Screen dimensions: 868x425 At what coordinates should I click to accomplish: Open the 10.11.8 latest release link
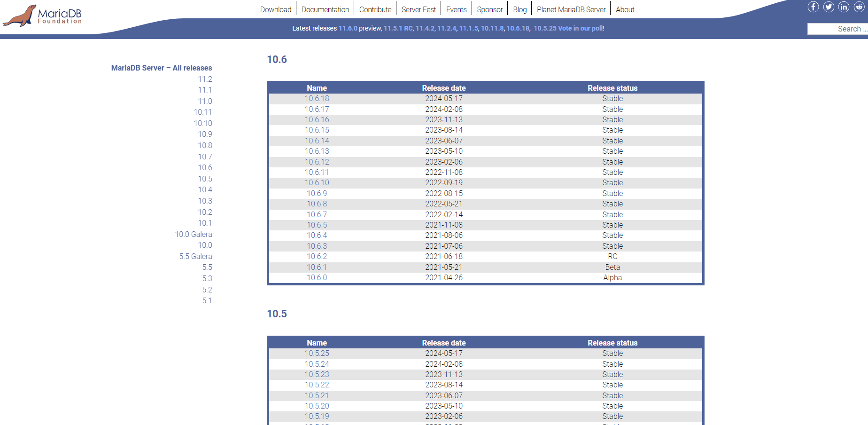pyautogui.click(x=492, y=28)
